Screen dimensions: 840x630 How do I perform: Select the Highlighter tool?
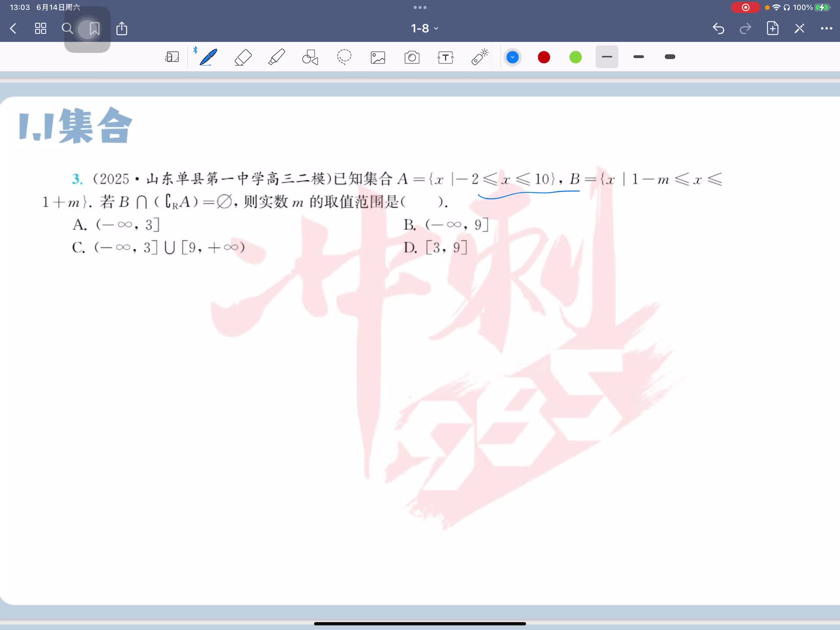click(276, 57)
